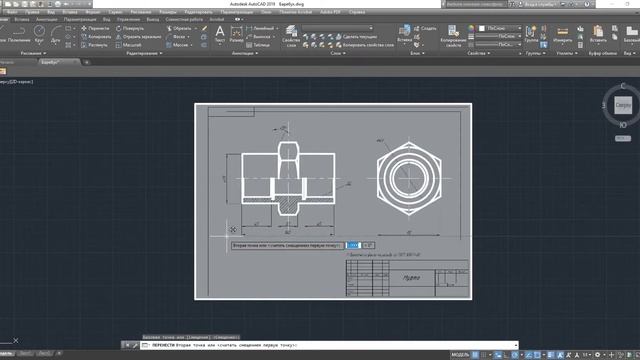
Task: Select the Полилиния (Polyline) tool
Action: 19,34
